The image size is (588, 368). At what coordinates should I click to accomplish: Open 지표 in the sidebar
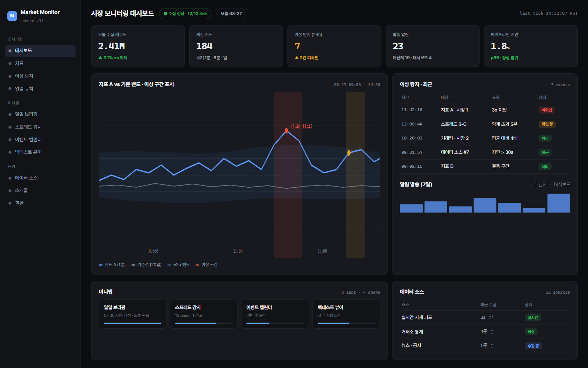(40, 63)
